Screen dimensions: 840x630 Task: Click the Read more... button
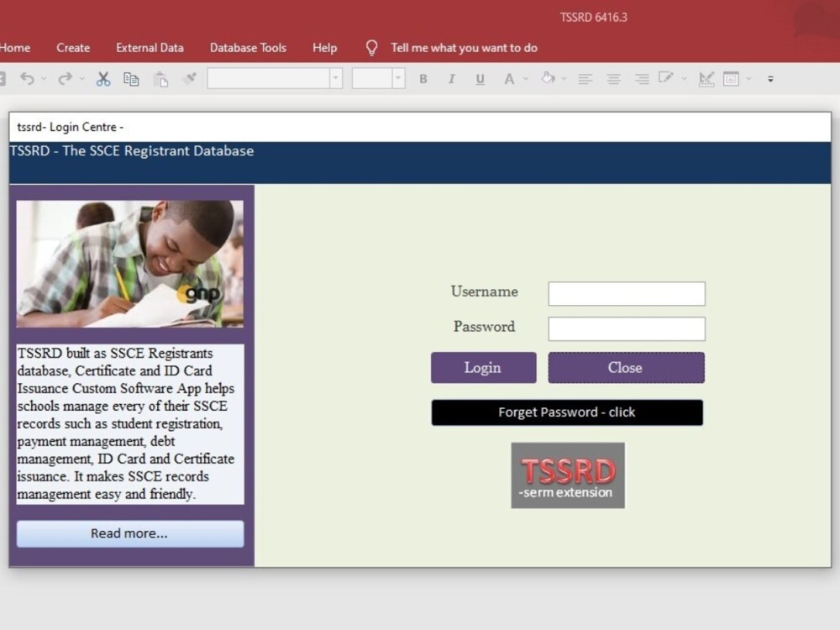pos(130,533)
